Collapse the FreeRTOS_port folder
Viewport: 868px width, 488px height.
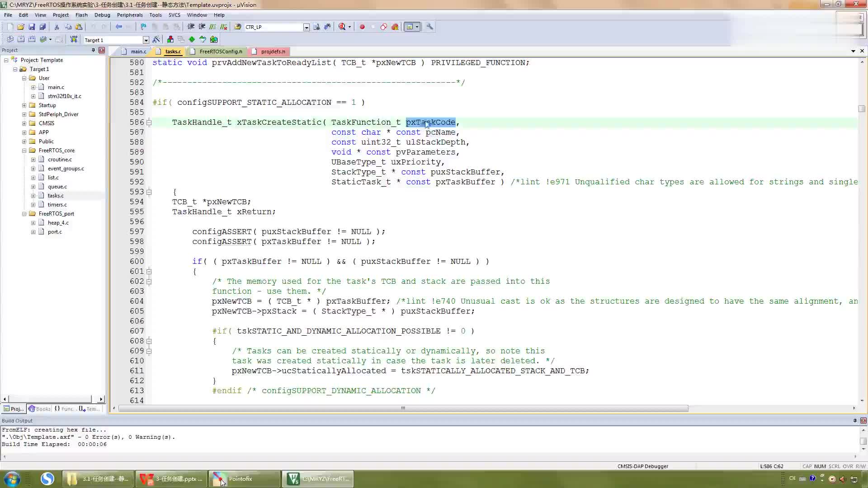pyautogui.click(x=24, y=214)
